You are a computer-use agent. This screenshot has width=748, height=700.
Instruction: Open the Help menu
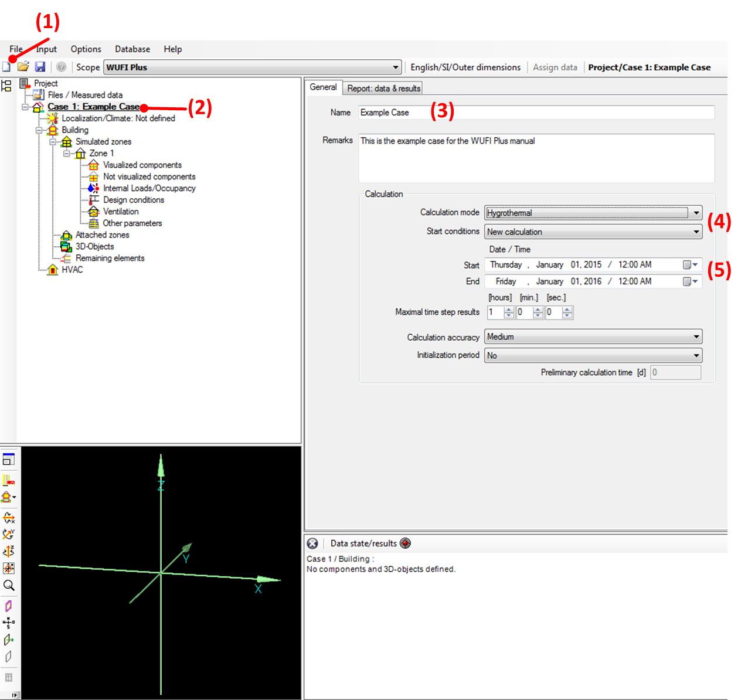(x=173, y=49)
